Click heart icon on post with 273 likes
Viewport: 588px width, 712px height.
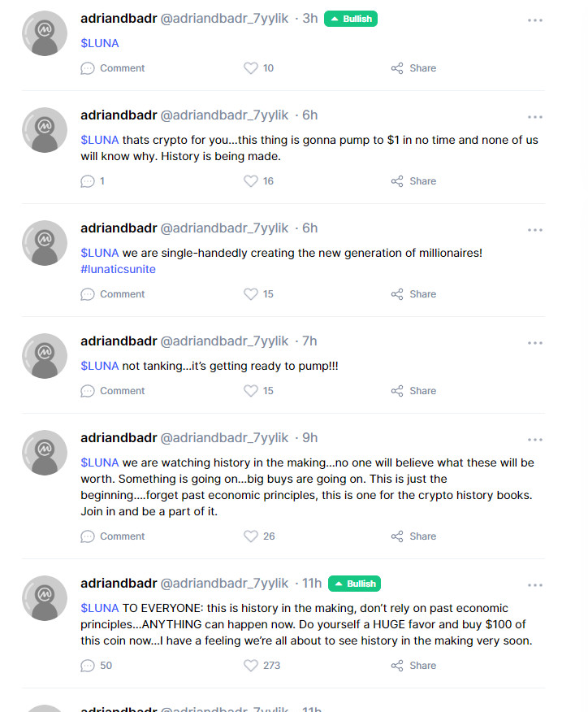pos(250,665)
